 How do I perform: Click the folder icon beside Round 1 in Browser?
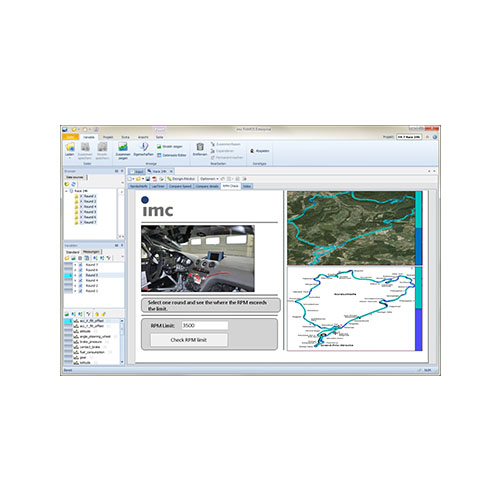coord(76,196)
